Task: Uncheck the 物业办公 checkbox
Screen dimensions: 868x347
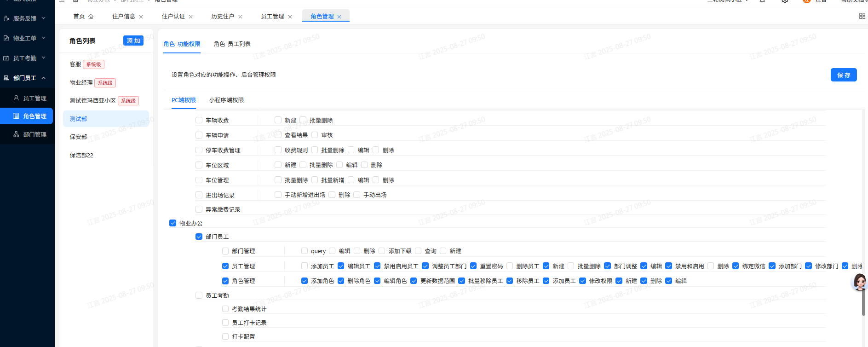Action: coord(172,223)
